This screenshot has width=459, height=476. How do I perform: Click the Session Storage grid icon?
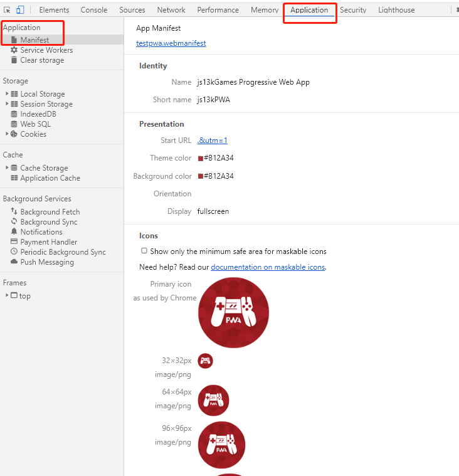pyautogui.click(x=14, y=104)
